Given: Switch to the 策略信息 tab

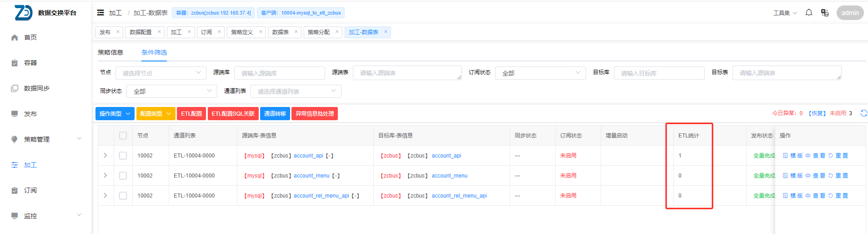Looking at the screenshot, I should click(x=110, y=52).
